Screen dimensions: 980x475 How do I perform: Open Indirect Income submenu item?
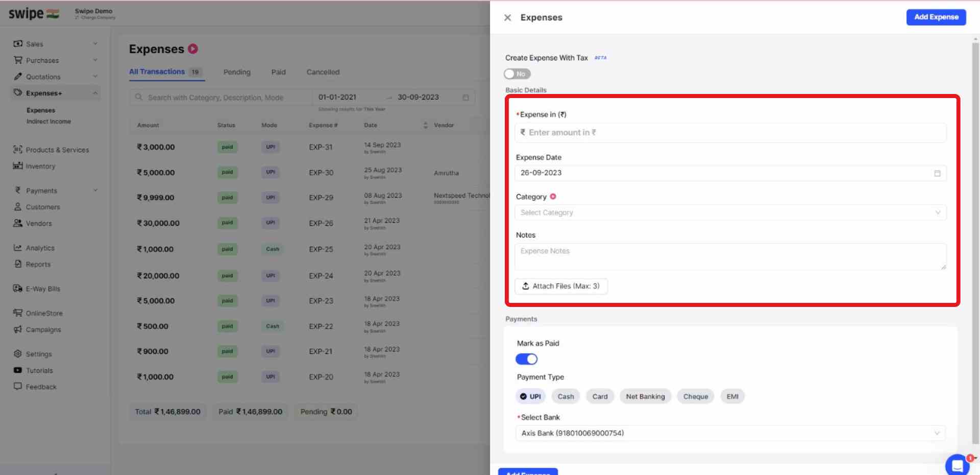point(48,122)
